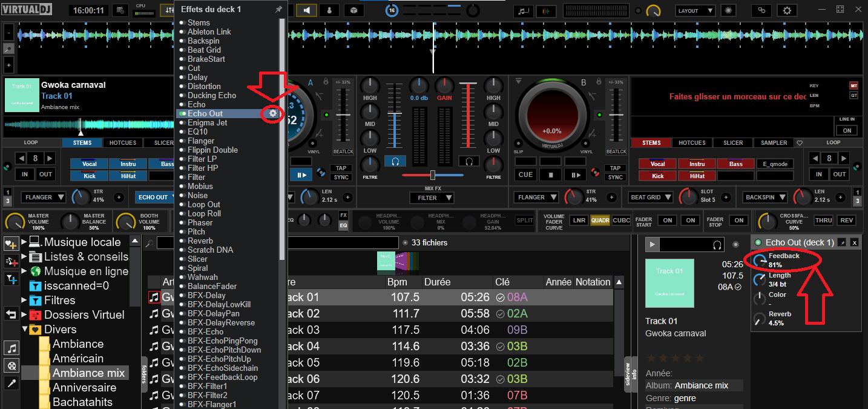Click the deck B pitch slider

(x=616, y=115)
